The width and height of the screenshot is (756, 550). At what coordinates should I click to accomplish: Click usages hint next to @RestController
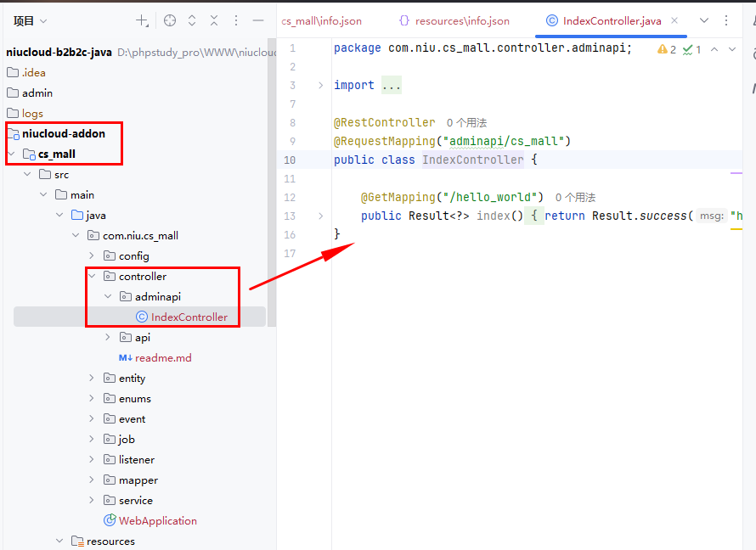coord(466,123)
